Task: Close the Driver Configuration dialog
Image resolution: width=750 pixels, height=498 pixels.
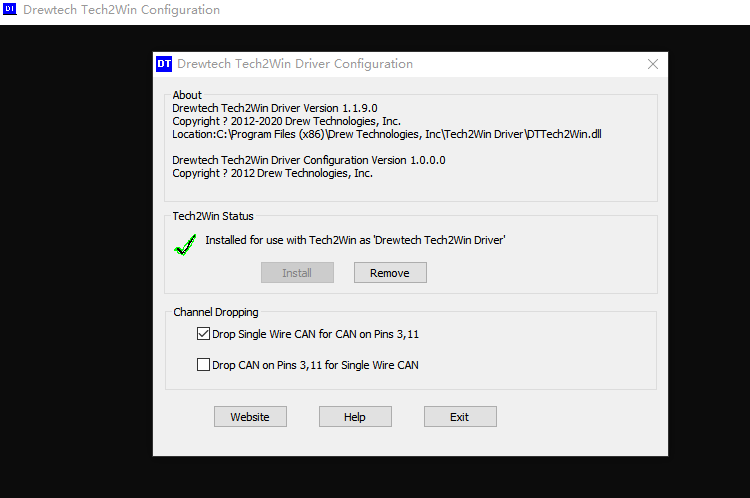Action: pyautogui.click(x=653, y=64)
